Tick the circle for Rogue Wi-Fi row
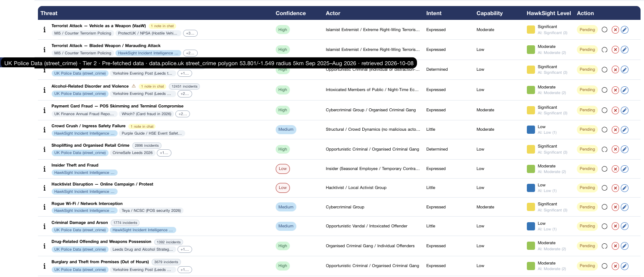The width and height of the screenshot is (644, 277). pos(604,207)
